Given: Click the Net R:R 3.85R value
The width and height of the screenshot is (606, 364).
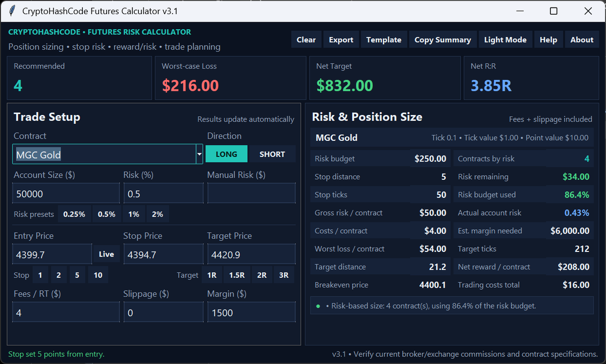Looking at the screenshot, I should coord(491,86).
